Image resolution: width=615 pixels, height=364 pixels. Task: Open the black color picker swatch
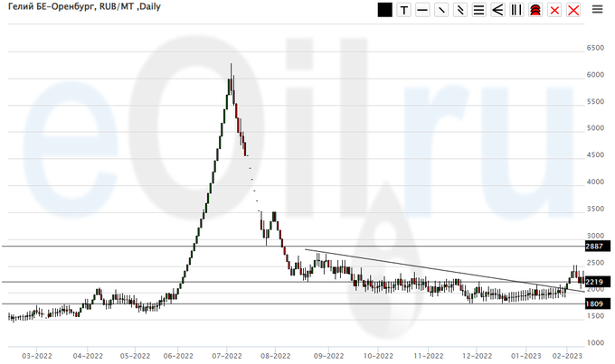pos(384,10)
